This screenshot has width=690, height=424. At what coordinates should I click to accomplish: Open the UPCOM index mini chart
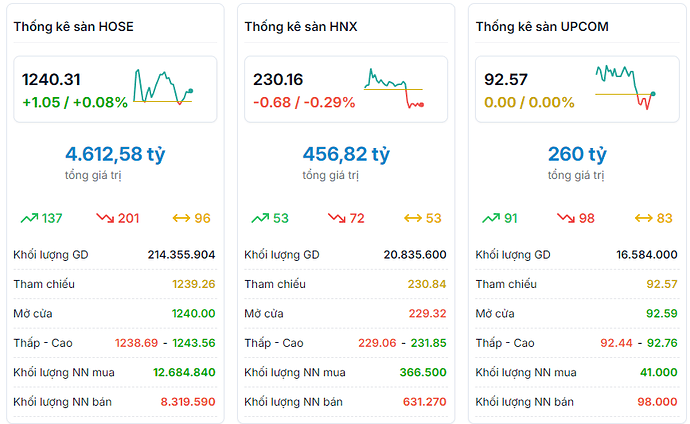pos(625,87)
